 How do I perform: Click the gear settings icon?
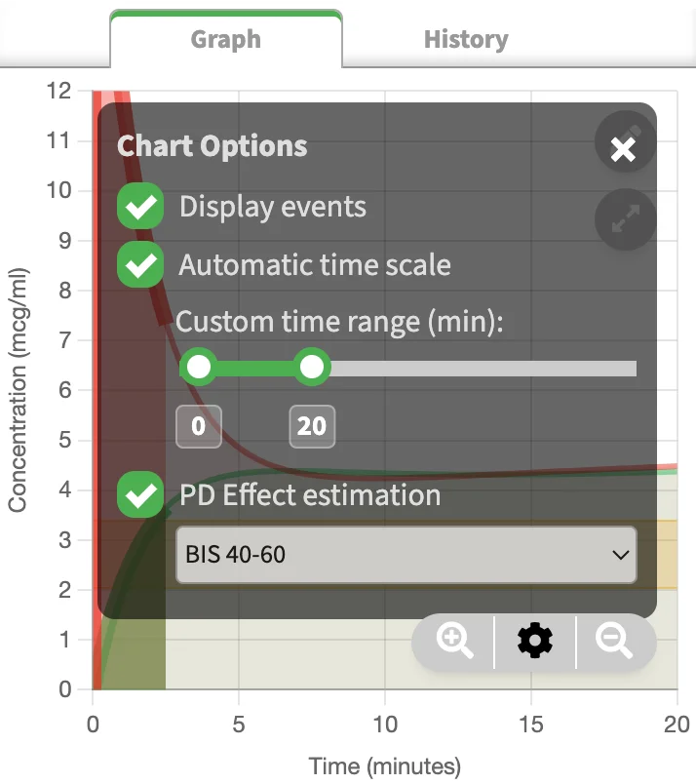534,641
